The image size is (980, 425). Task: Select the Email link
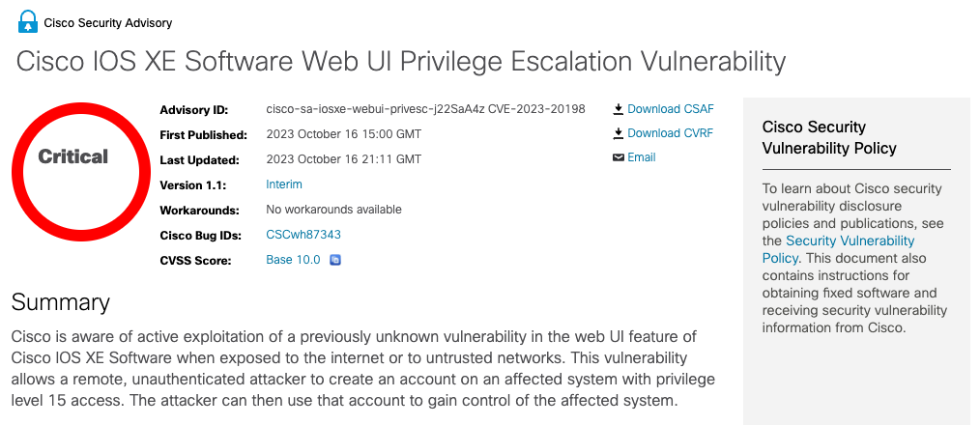point(641,157)
